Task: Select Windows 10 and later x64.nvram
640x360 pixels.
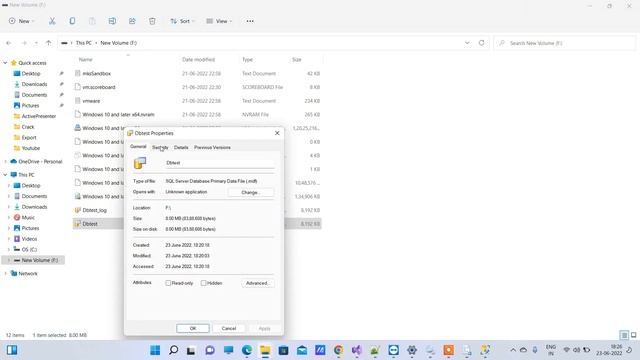Action: click(118, 114)
